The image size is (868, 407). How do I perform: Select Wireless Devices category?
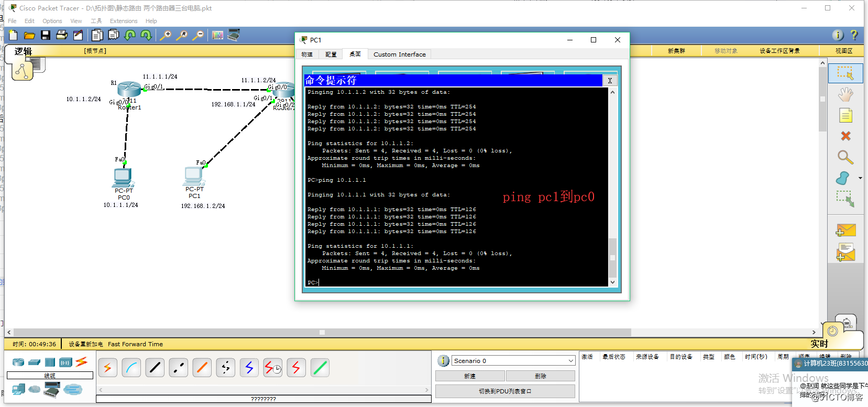[65, 362]
